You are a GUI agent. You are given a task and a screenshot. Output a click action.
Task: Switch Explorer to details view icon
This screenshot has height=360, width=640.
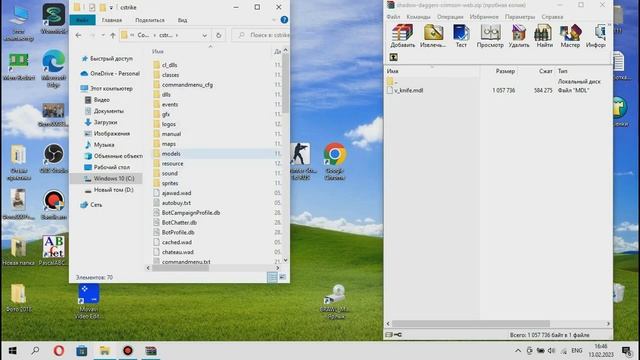point(272,277)
